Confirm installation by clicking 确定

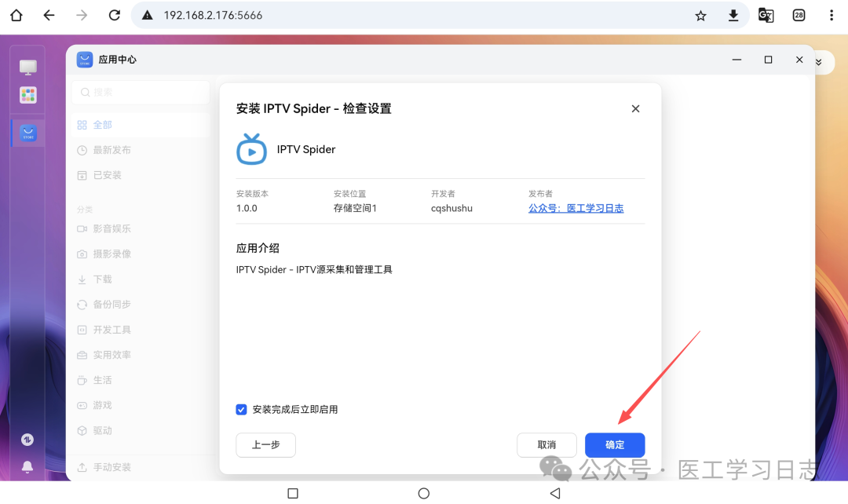click(615, 445)
